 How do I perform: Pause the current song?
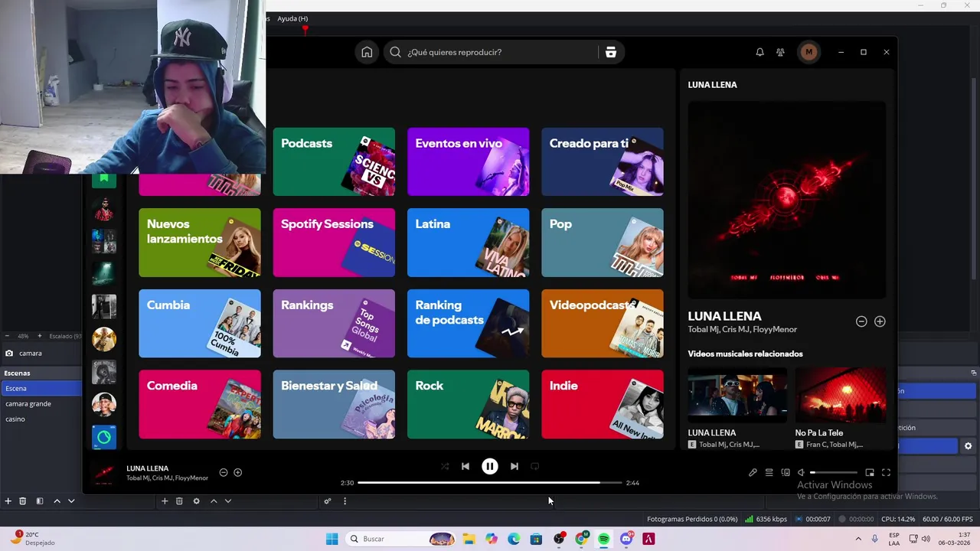coord(489,466)
